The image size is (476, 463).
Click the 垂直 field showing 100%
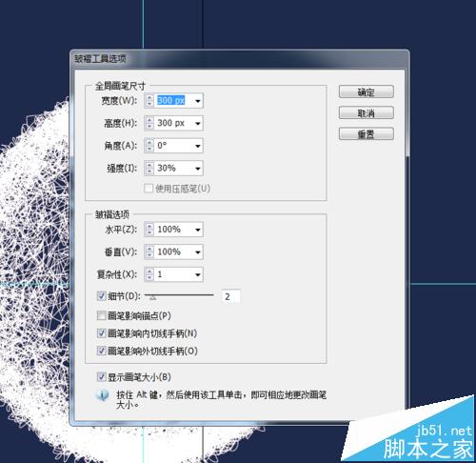pyautogui.click(x=174, y=252)
